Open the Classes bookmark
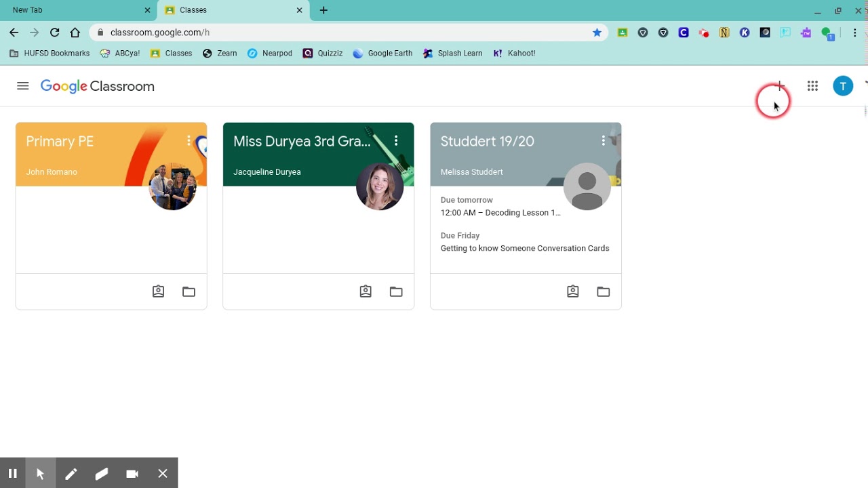Viewport: 868px width, 488px height. [172, 54]
